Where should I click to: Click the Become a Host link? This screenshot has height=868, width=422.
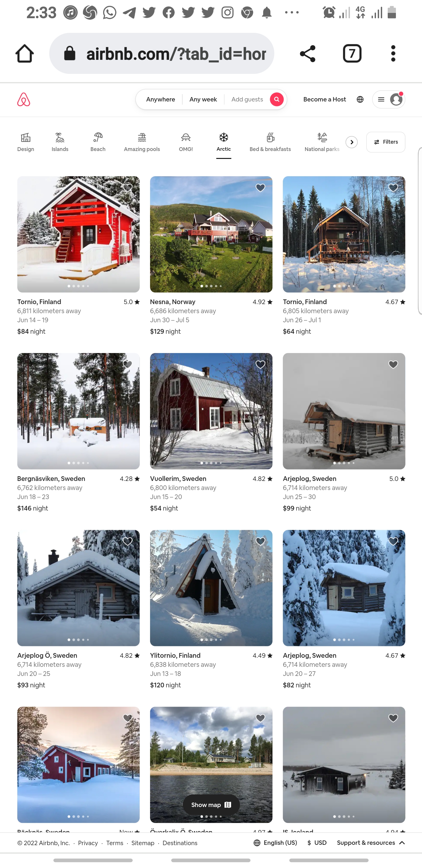point(325,99)
